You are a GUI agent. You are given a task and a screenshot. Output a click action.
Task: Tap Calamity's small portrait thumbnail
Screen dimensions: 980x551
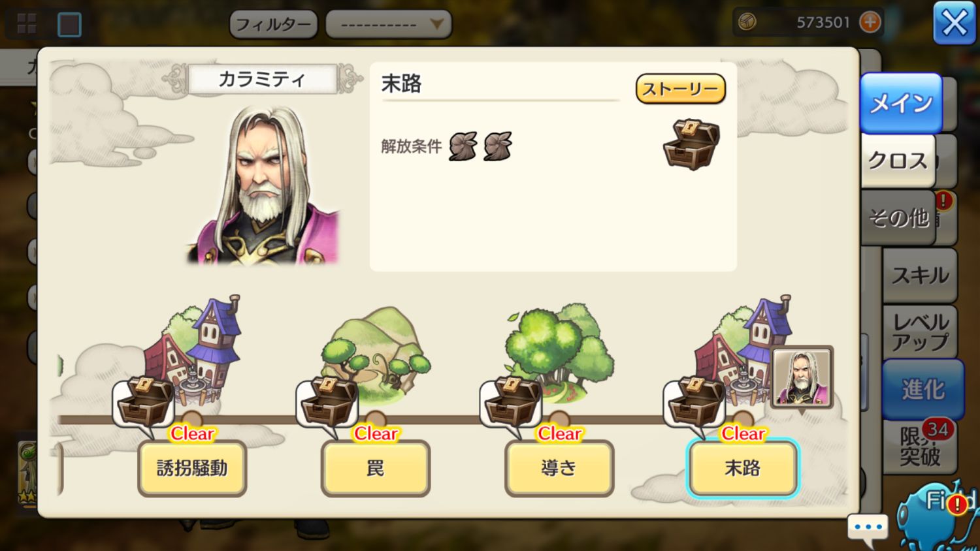tap(802, 377)
